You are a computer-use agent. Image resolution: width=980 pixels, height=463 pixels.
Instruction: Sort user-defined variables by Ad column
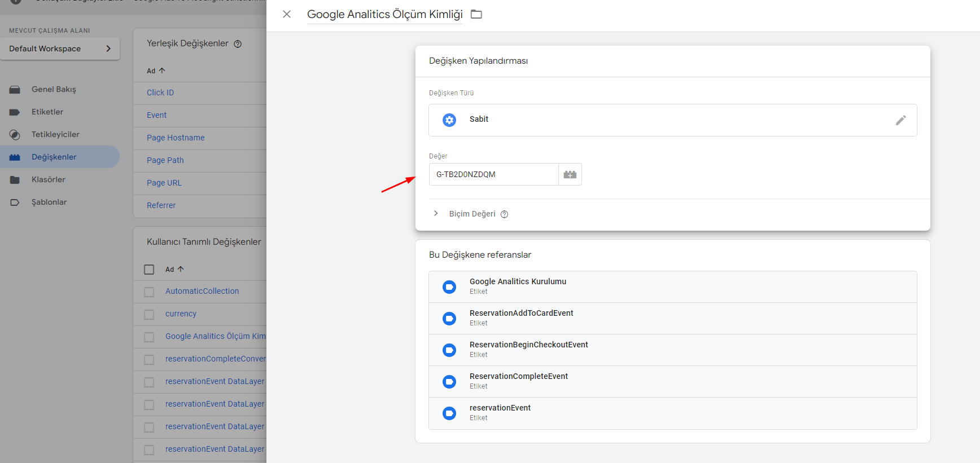tap(174, 269)
